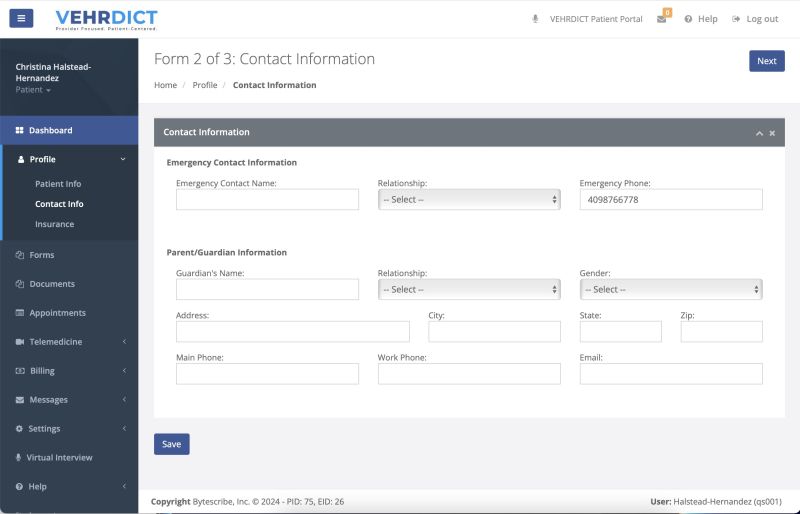Open the Emergency Contact Relationship dropdown
Screen dimensions: 800x514
point(469,200)
